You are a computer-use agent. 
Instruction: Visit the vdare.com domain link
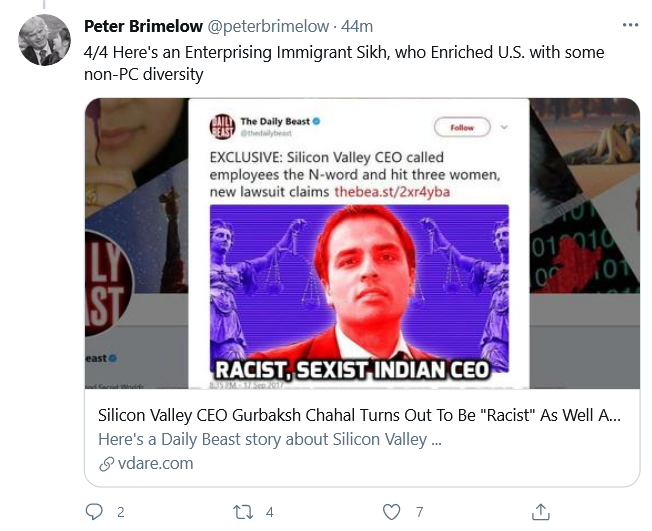tap(155, 464)
